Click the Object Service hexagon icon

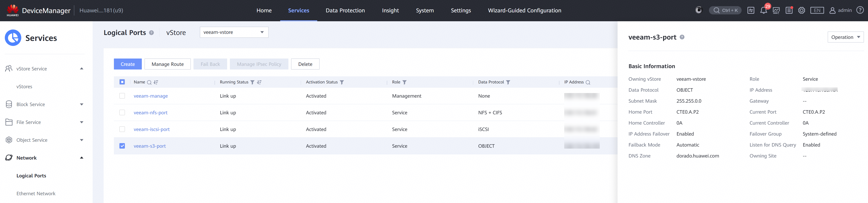coord(9,140)
